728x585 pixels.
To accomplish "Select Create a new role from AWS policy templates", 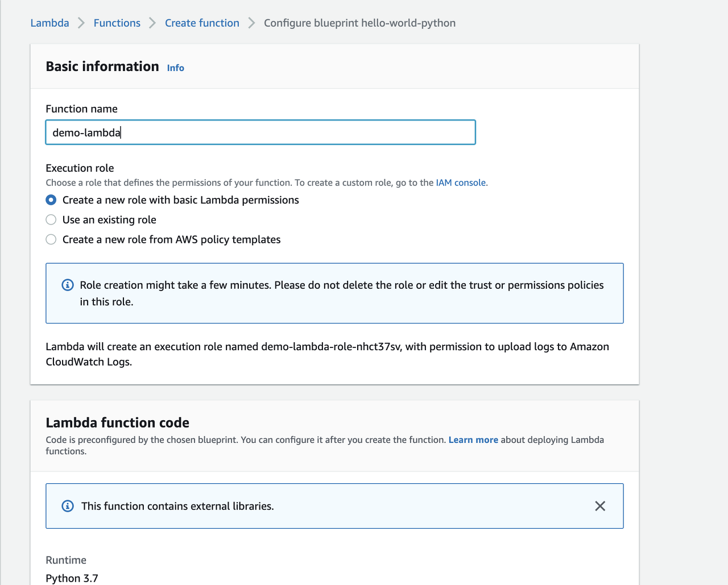I will click(x=51, y=240).
